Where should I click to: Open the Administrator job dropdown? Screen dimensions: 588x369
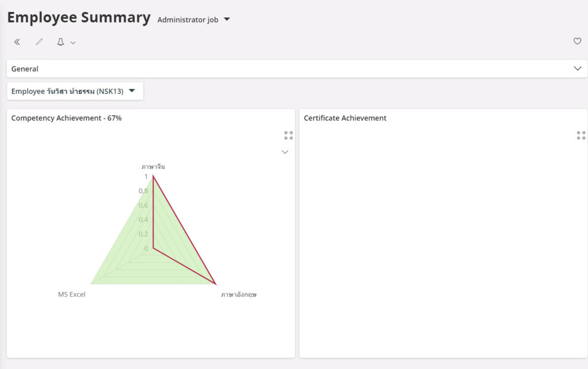point(194,20)
